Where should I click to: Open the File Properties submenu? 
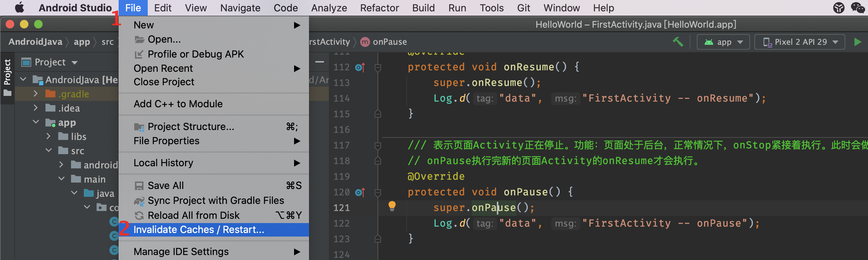click(214, 141)
